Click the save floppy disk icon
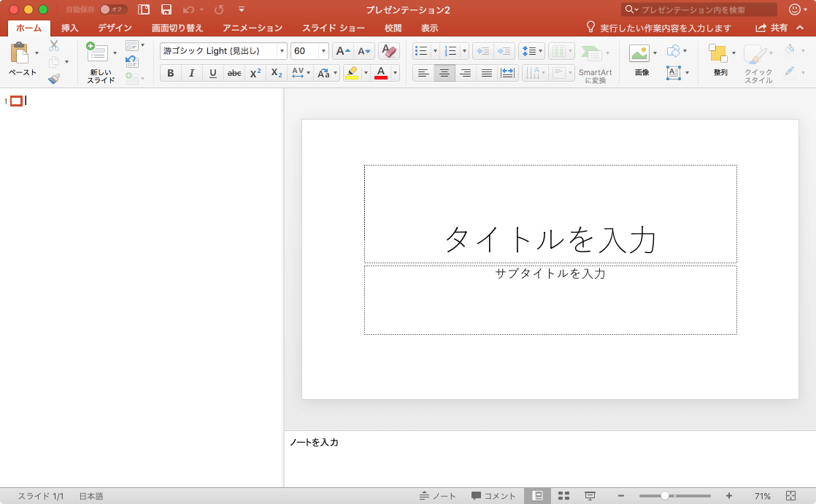 (x=166, y=9)
